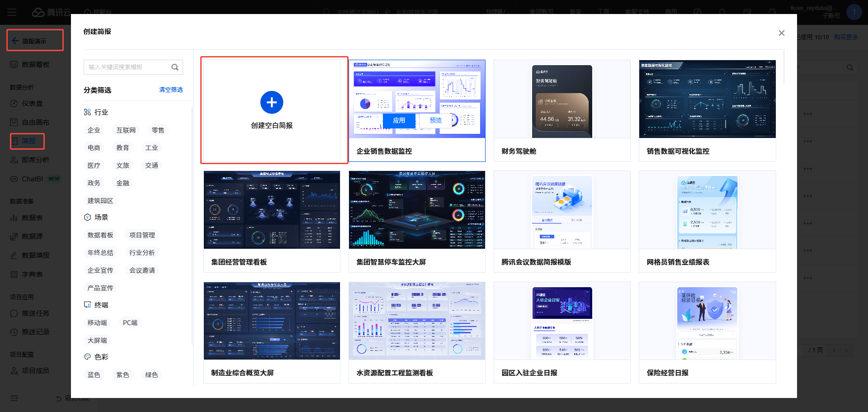Open 数据填报 in the left sidebar
Viewport: 868px width, 412px height.
(36, 256)
